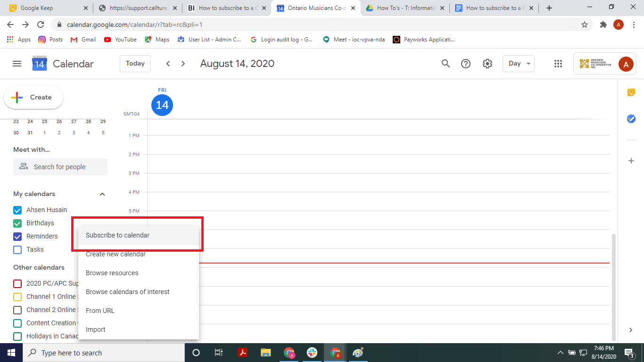Open the Maps bookmark
Image resolution: width=644 pixels, height=362 pixels.
coord(157,40)
